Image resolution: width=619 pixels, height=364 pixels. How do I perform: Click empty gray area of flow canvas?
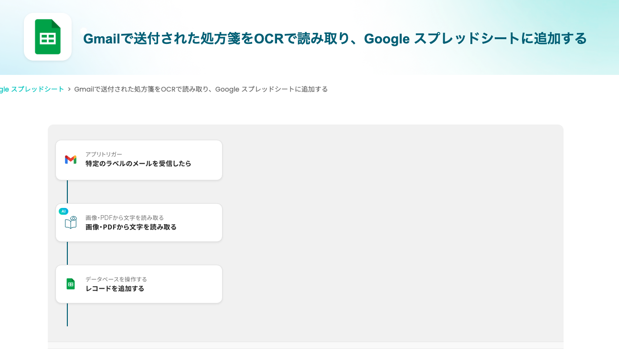tap(392, 229)
